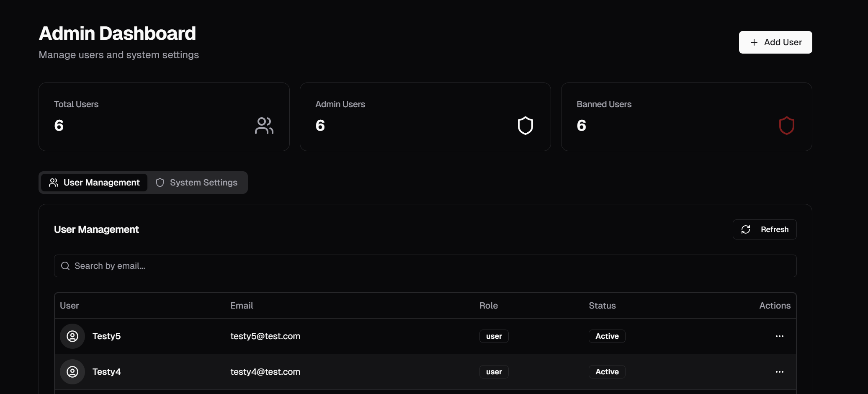Click the Admin Users card label
The height and width of the screenshot is (394, 868).
coord(340,104)
